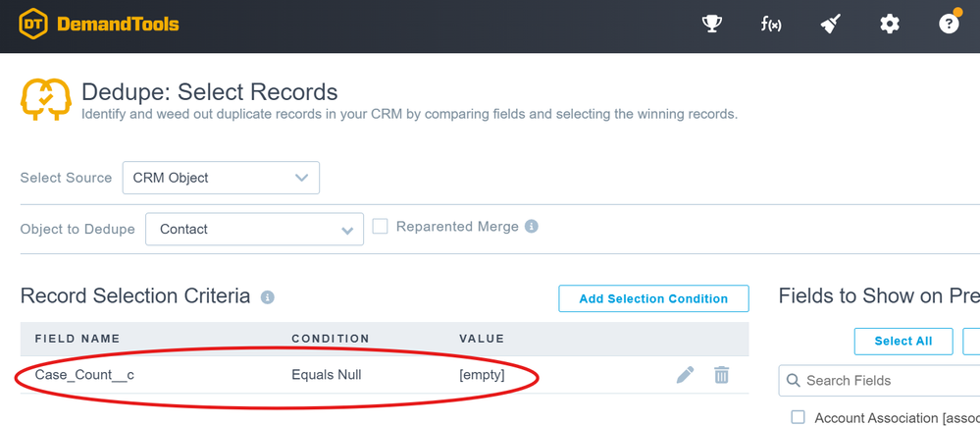Click the DemandTools logo
Image resolution: width=980 pixels, height=426 pixels.
[x=98, y=24]
